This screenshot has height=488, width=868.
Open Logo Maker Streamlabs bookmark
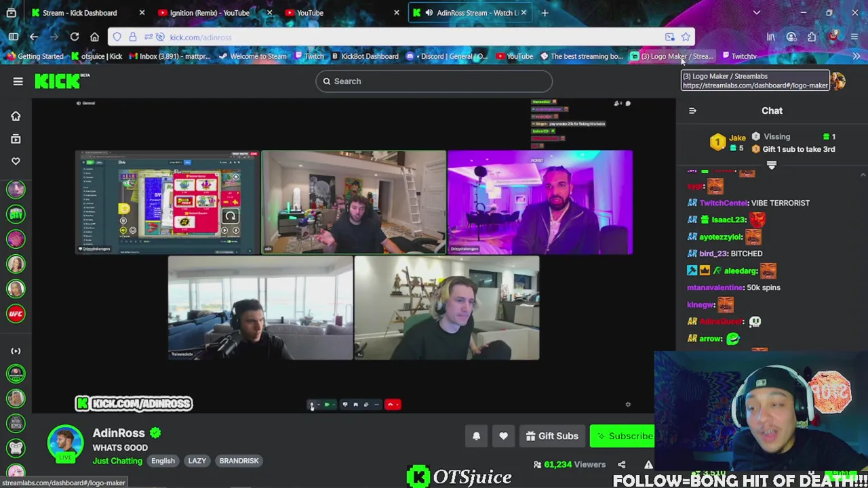[x=671, y=56]
